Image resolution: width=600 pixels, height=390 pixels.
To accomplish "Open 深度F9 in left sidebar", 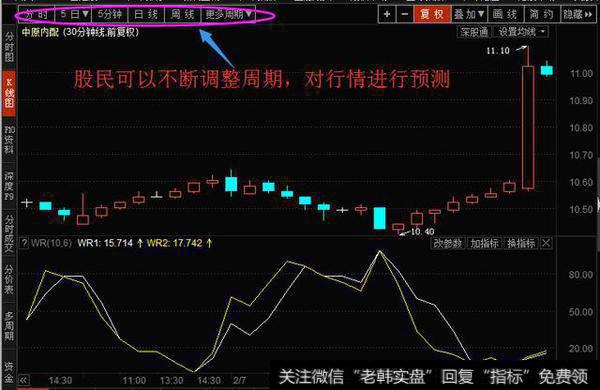I will click(x=8, y=186).
